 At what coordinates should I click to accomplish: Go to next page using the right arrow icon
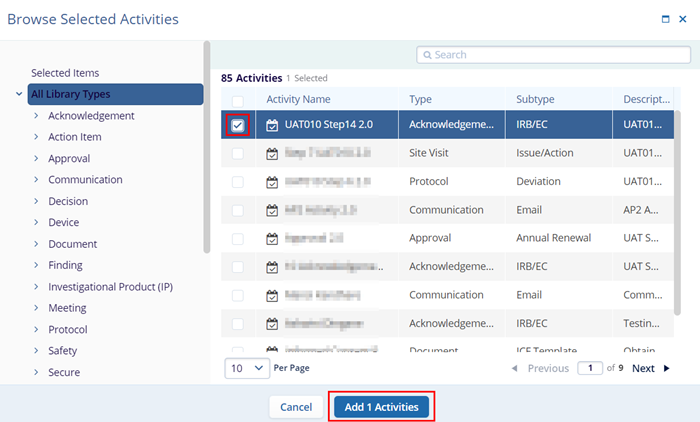[x=667, y=368]
